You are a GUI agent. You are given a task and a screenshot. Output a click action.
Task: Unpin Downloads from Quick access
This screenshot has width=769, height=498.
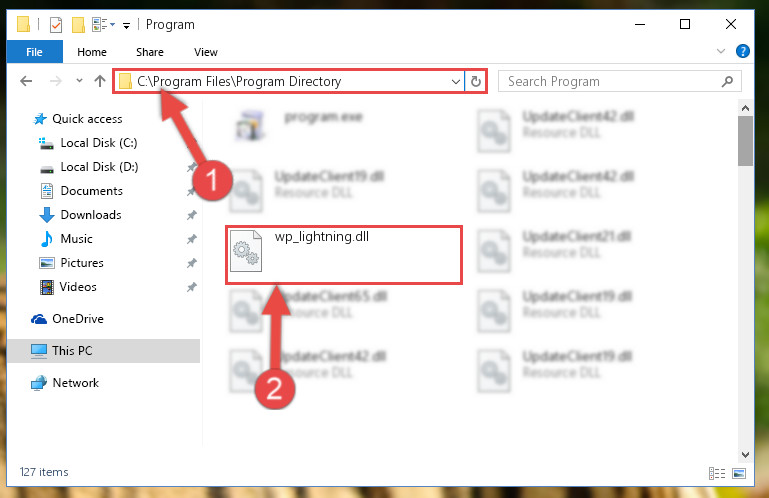coord(191,215)
